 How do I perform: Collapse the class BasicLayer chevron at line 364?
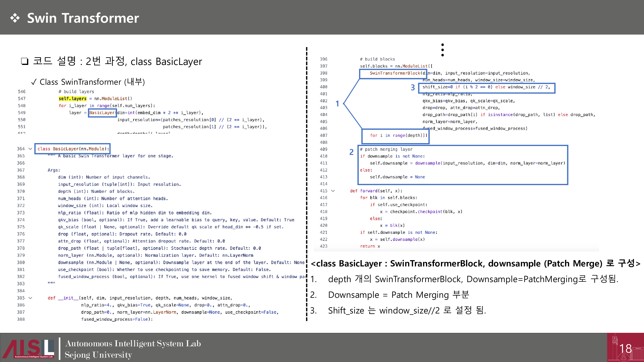(x=30, y=149)
